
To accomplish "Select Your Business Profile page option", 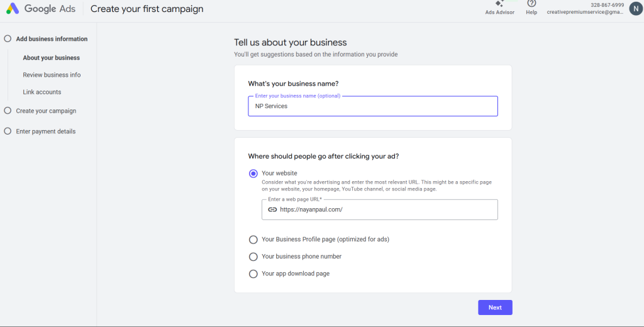I will (x=253, y=240).
